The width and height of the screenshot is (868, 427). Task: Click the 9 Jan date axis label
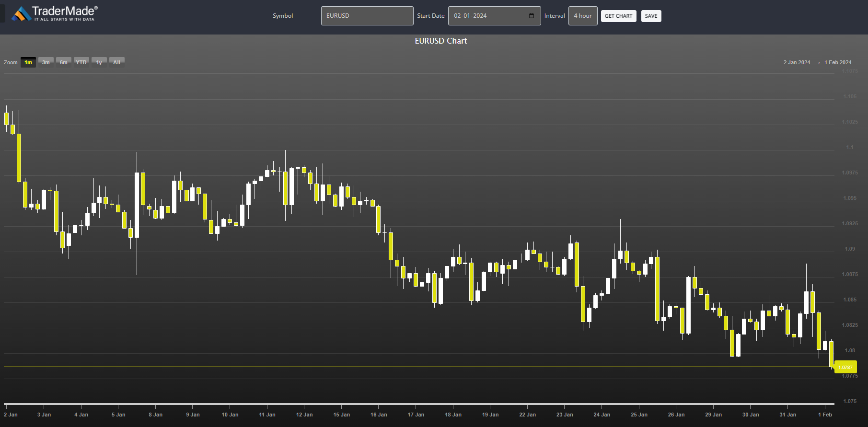(193, 415)
